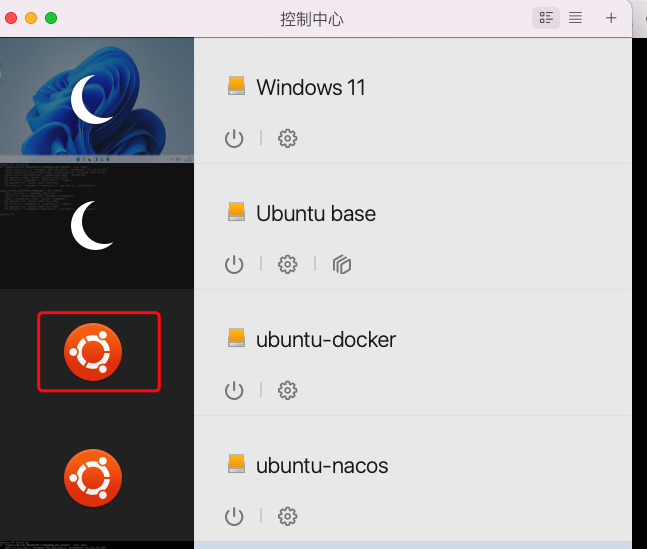
Task: Maximize the 控制中心 window
Action: [x=51, y=18]
